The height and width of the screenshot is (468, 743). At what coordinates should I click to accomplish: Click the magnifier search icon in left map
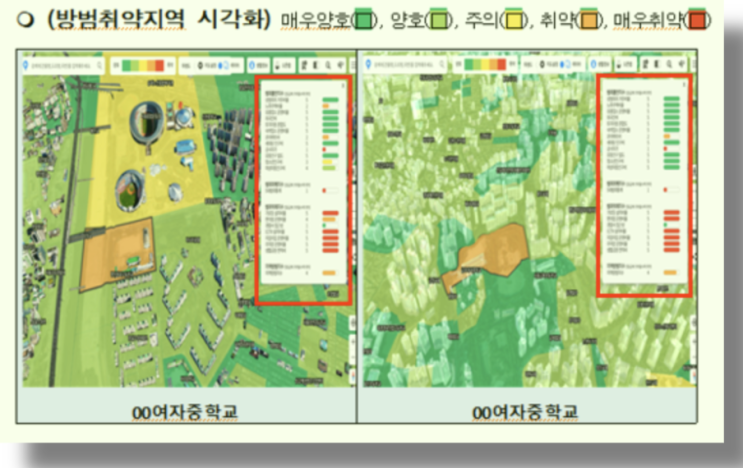99,65
